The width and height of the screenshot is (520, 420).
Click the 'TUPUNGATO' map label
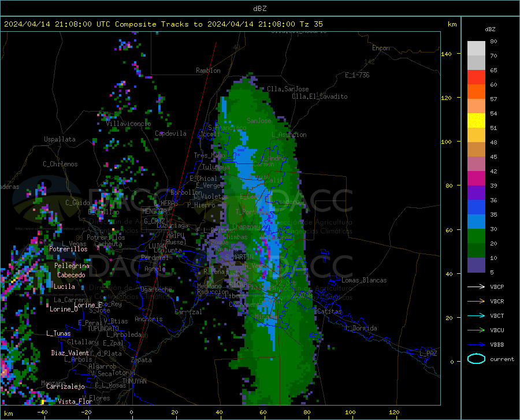(x=103, y=329)
